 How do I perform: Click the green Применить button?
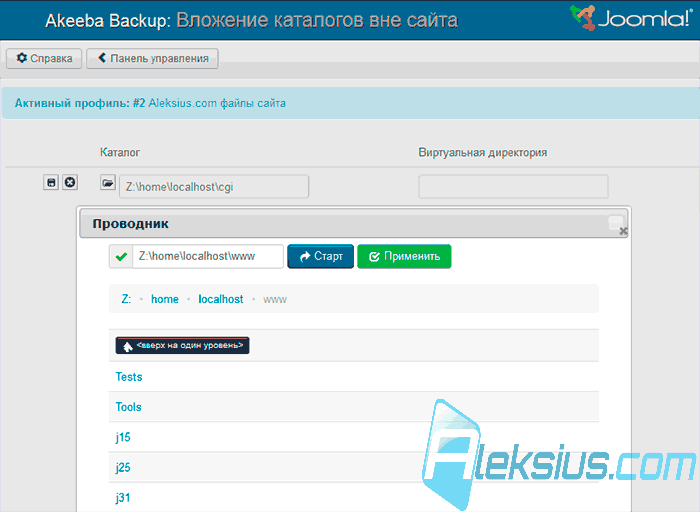tap(404, 257)
